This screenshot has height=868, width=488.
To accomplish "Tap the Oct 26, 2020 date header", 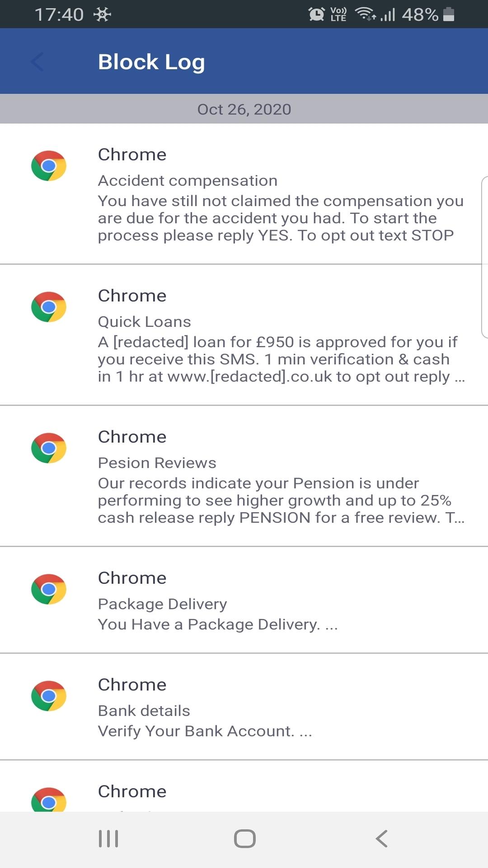I will click(x=244, y=109).
